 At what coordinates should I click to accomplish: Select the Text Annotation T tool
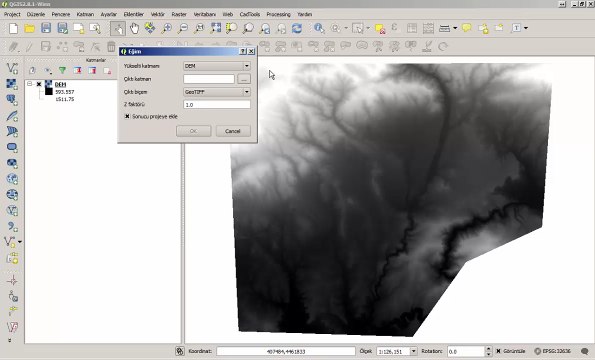pyautogui.click(x=516, y=28)
